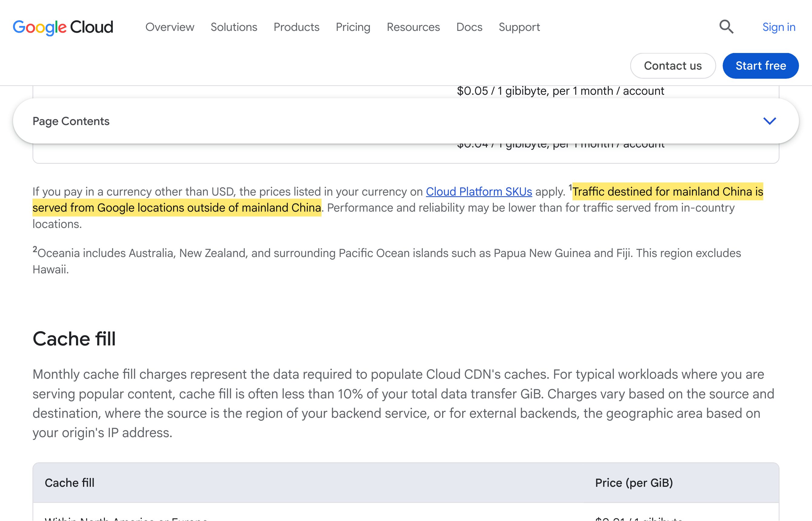The image size is (812, 521).
Task: Open the Support nav item
Action: coord(519,27)
